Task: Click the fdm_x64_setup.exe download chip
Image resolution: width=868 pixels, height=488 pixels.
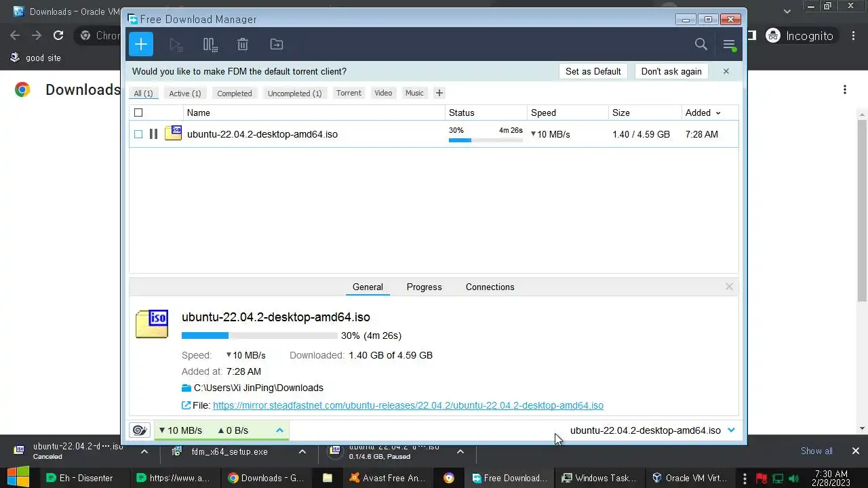Action: click(229, 451)
